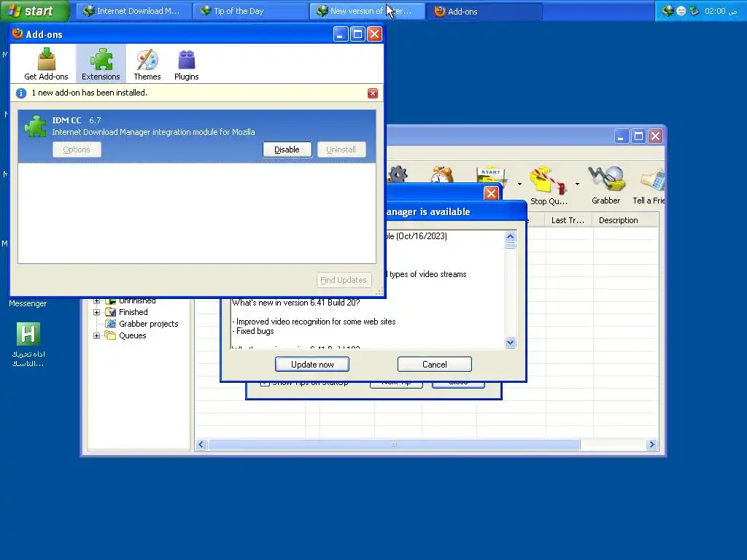Image resolution: width=747 pixels, height=560 pixels.
Task: Click the white round face tray icon
Action: tap(681, 11)
